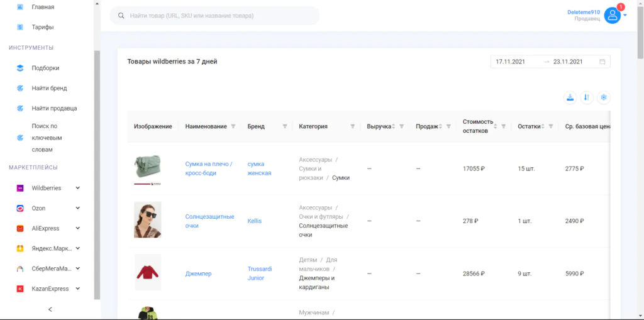Screen dimensions: 644x320
Task: Open table settings gear icon
Action: (x=604, y=97)
